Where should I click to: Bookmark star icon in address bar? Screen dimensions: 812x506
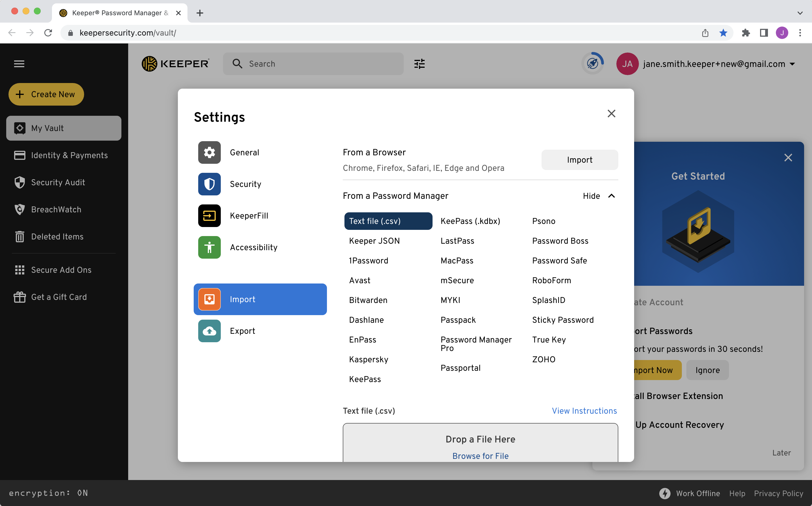coord(723,33)
